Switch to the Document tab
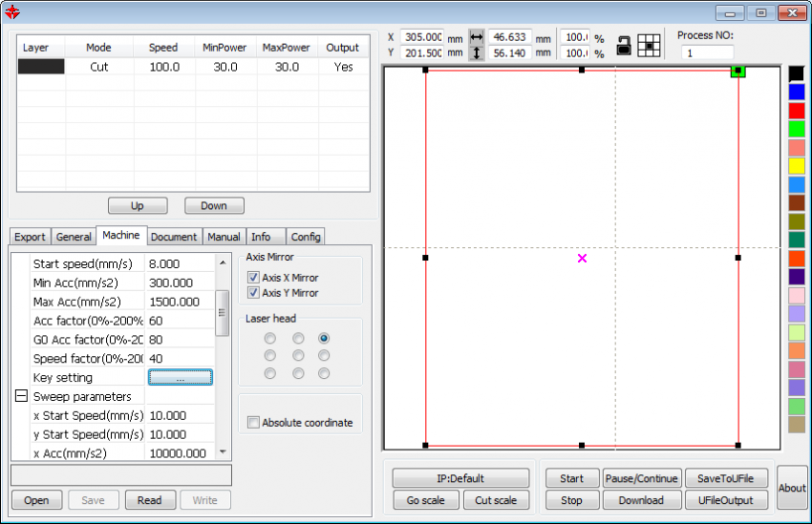This screenshot has height=524, width=812. 174,237
